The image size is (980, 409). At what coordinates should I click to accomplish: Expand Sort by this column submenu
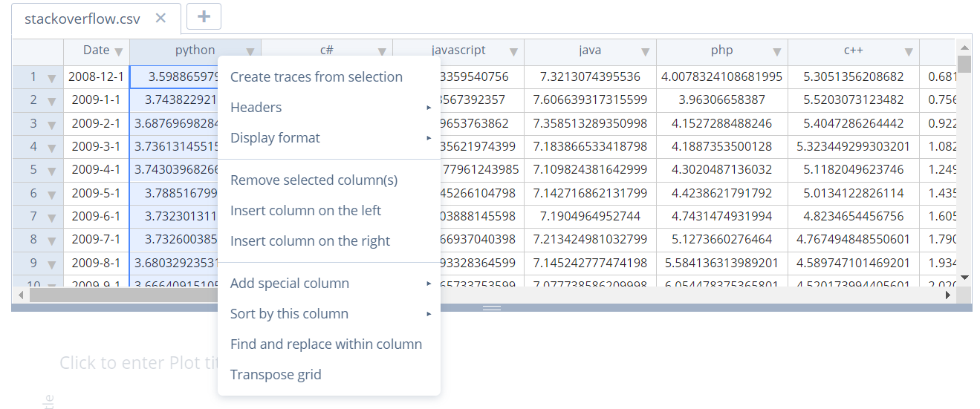(x=329, y=314)
